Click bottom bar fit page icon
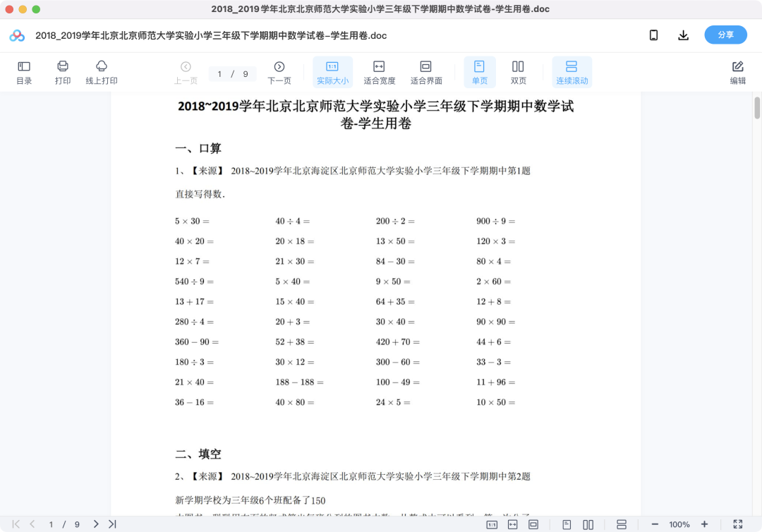Image resolution: width=762 pixels, height=532 pixels. point(533,524)
